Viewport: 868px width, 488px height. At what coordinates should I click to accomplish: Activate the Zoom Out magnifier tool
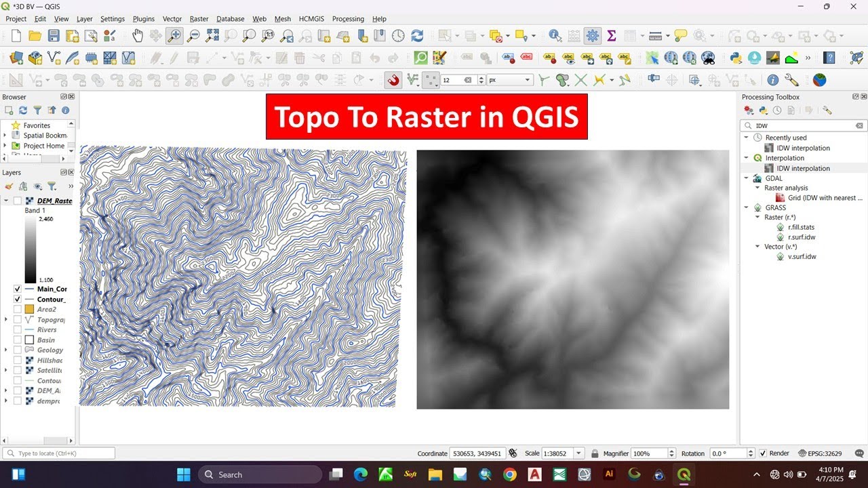[193, 35]
